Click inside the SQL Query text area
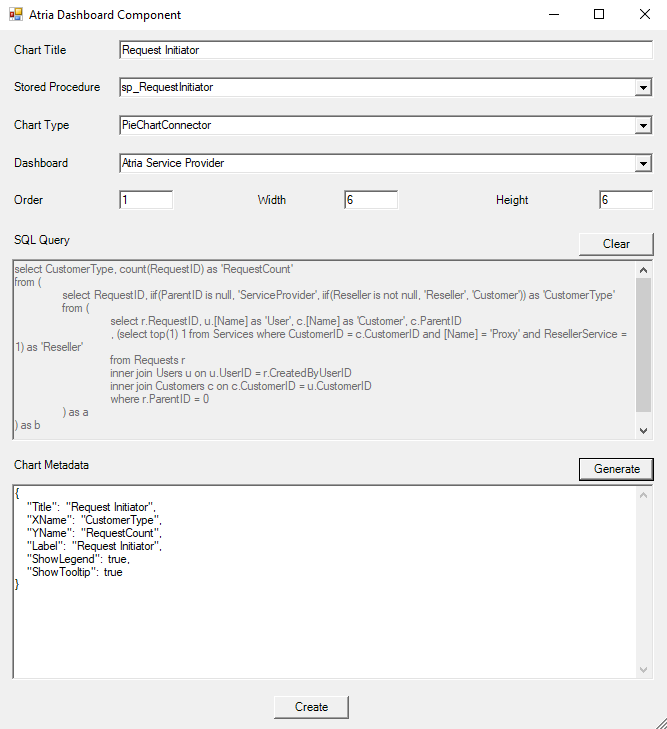This screenshot has width=667, height=729. [x=324, y=350]
